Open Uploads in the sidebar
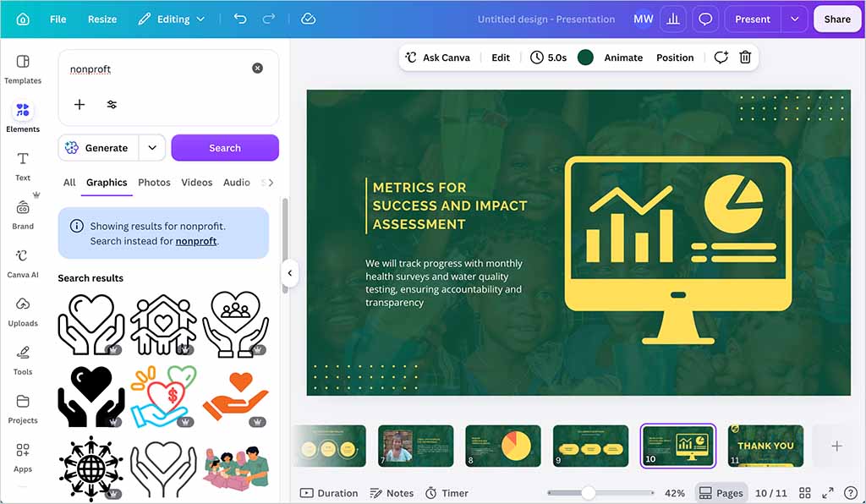 point(23,311)
